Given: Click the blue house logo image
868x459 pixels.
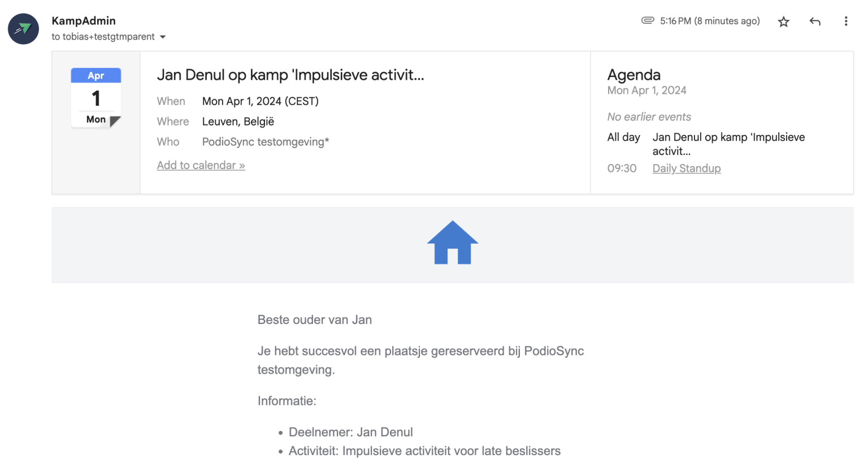Looking at the screenshot, I should pyautogui.click(x=453, y=243).
